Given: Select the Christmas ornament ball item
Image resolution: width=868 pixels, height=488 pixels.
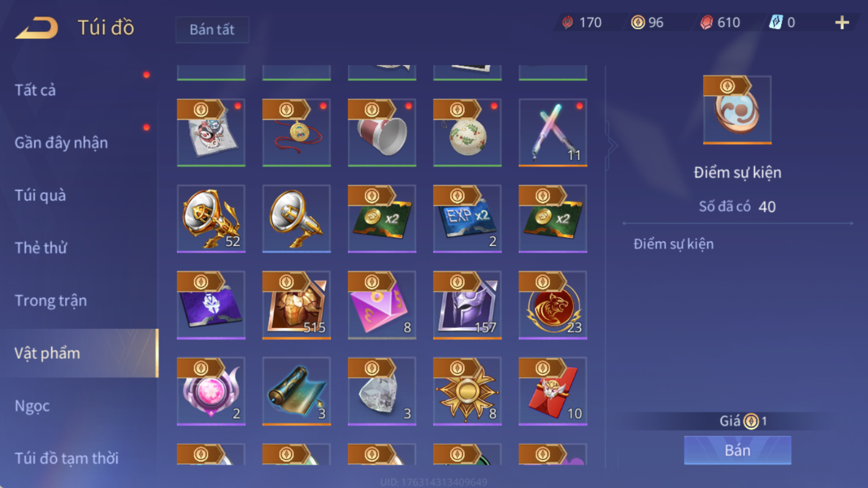Looking at the screenshot, I should coord(467,132).
